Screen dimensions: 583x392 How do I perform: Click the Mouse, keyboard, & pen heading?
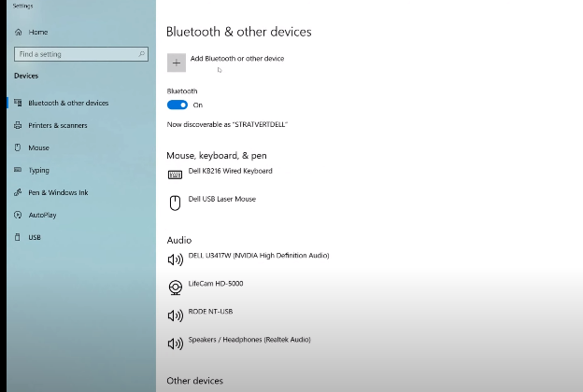tap(217, 156)
